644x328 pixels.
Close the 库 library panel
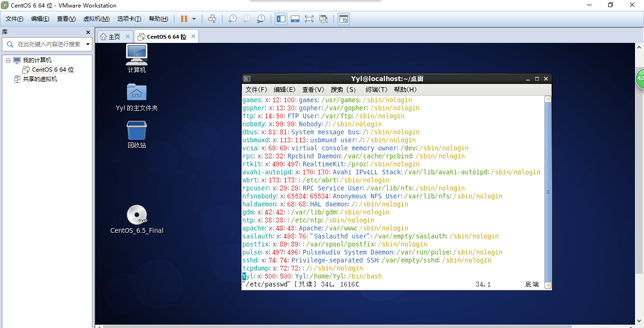coord(88,32)
